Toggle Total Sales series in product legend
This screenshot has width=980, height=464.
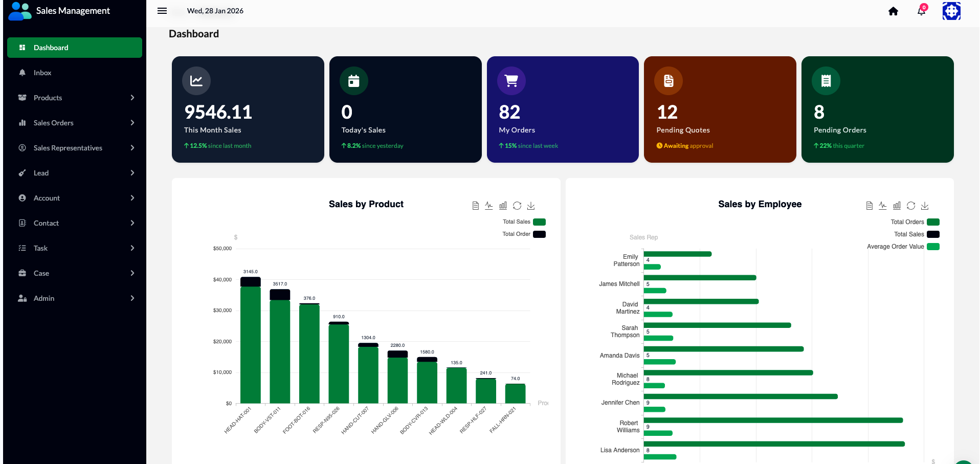[539, 222]
